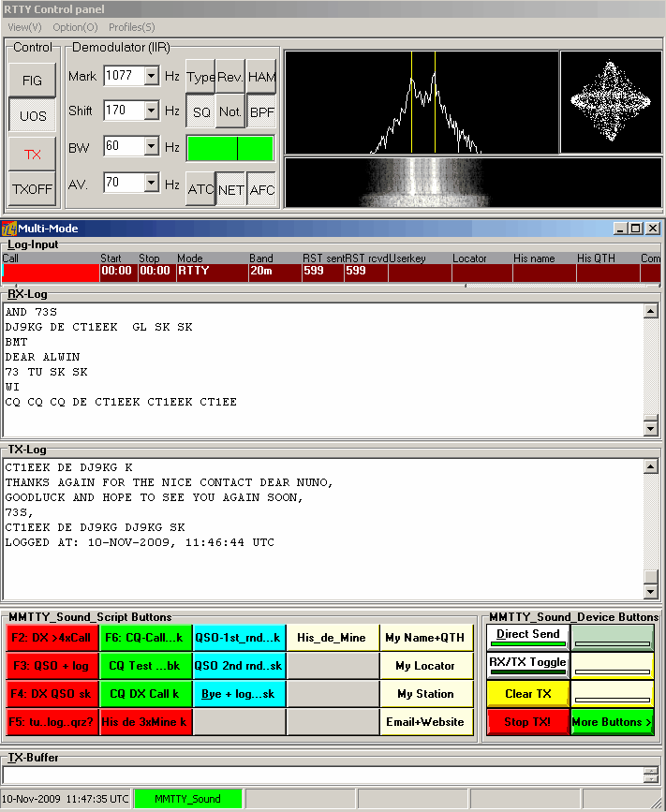Click the His name field
666x812 pixels.
[544, 273]
